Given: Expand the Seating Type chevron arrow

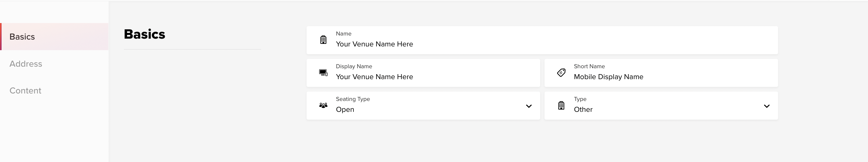Looking at the screenshot, I should point(529,106).
